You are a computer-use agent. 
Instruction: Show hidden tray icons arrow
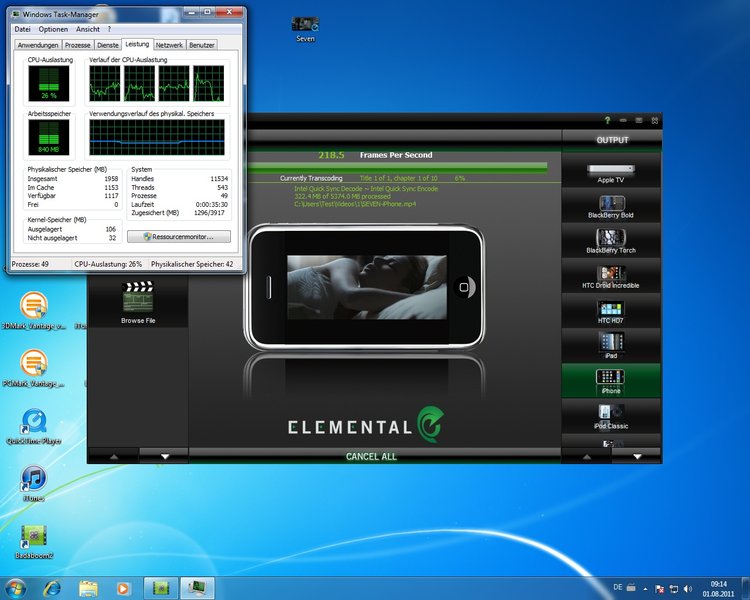645,589
